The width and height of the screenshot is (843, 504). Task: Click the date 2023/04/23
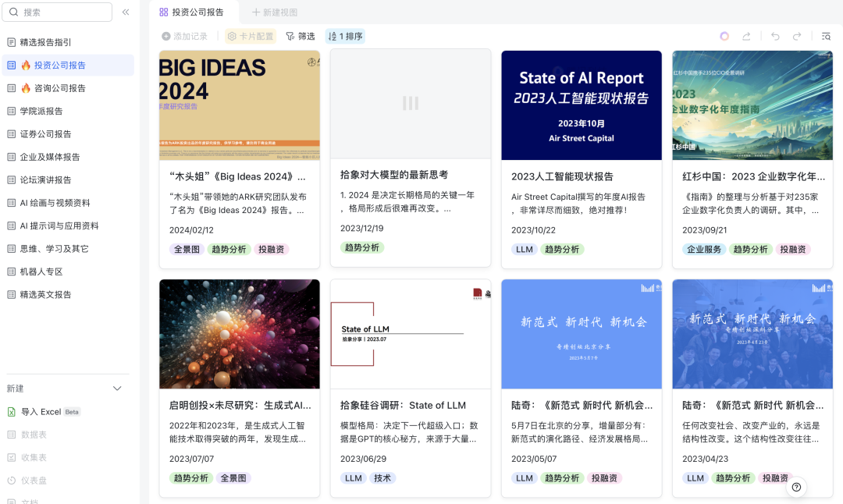tap(705, 459)
